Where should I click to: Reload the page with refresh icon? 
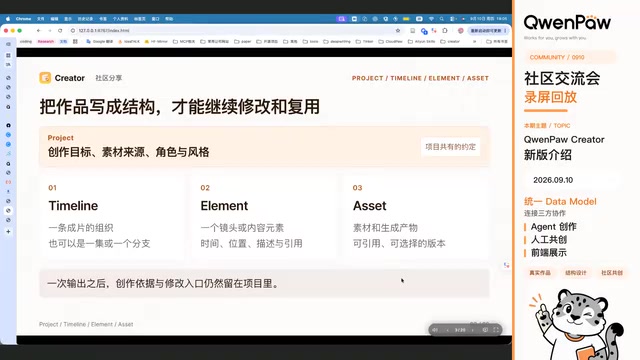pyautogui.click(x=60, y=31)
